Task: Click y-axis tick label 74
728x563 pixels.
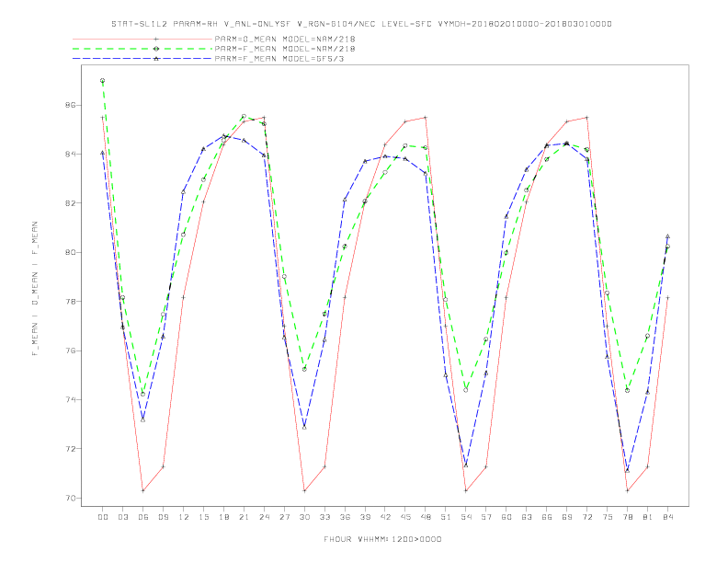Action: [x=71, y=399]
